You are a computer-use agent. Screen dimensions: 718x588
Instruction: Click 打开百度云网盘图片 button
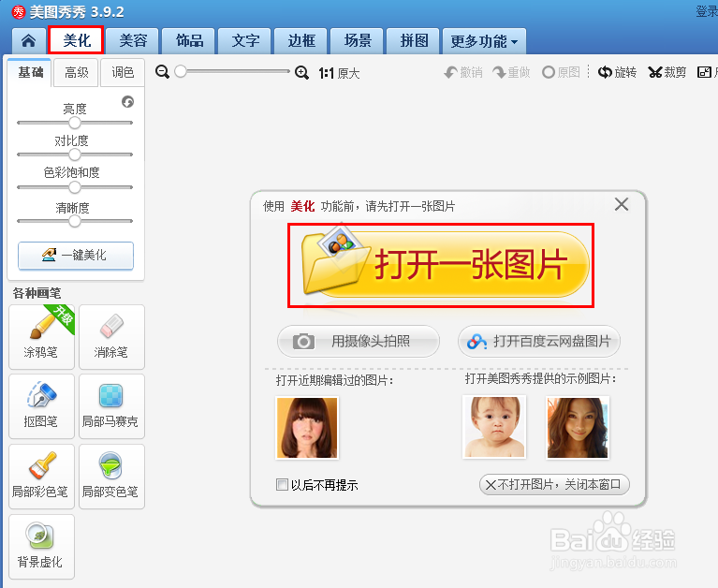click(539, 341)
